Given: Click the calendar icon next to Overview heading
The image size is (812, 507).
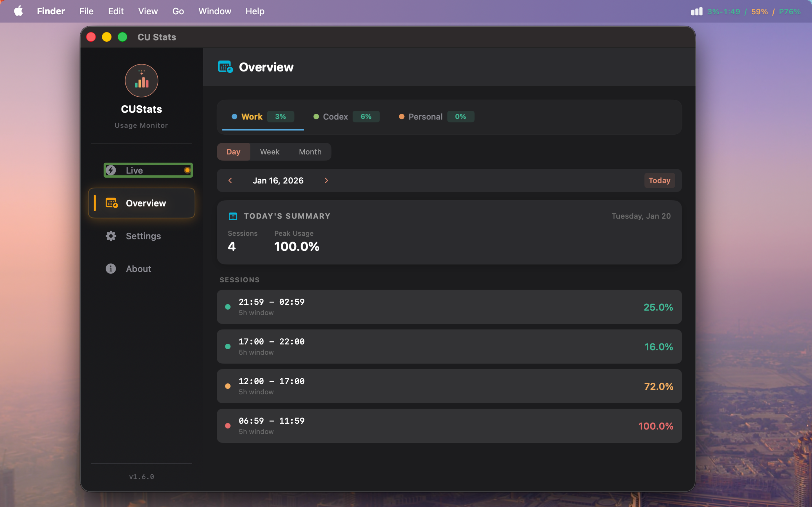Looking at the screenshot, I should (x=225, y=67).
